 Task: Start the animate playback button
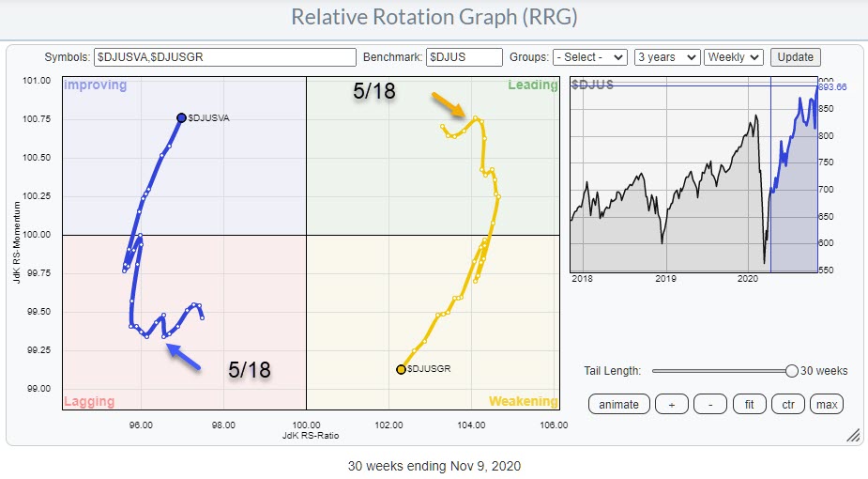click(618, 405)
